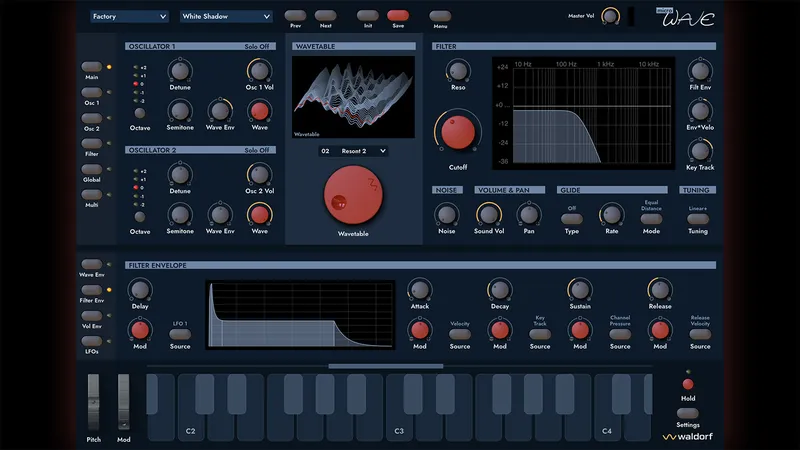Click the Decay knob
This screenshot has width=800, height=450.
pyautogui.click(x=499, y=290)
